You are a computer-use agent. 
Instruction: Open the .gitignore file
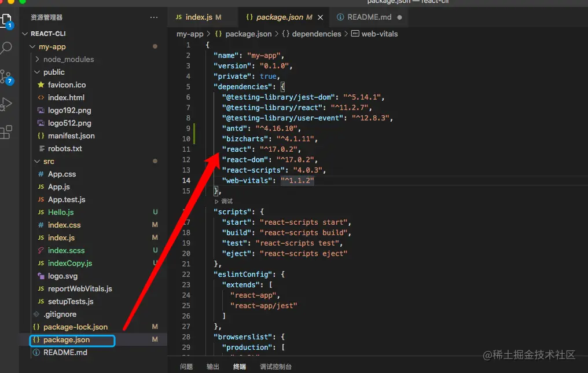point(60,315)
